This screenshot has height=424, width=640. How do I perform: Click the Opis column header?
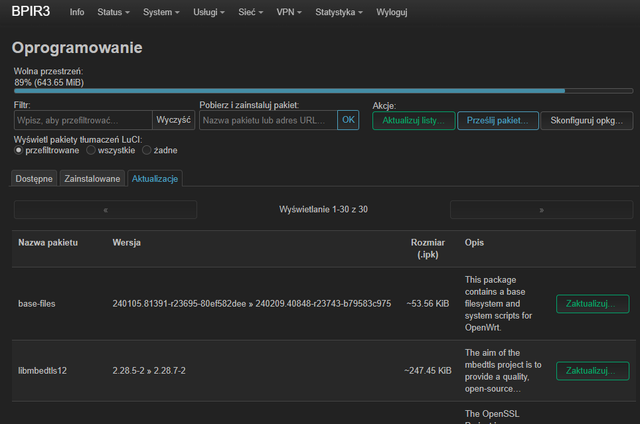click(x=474, y=242)
